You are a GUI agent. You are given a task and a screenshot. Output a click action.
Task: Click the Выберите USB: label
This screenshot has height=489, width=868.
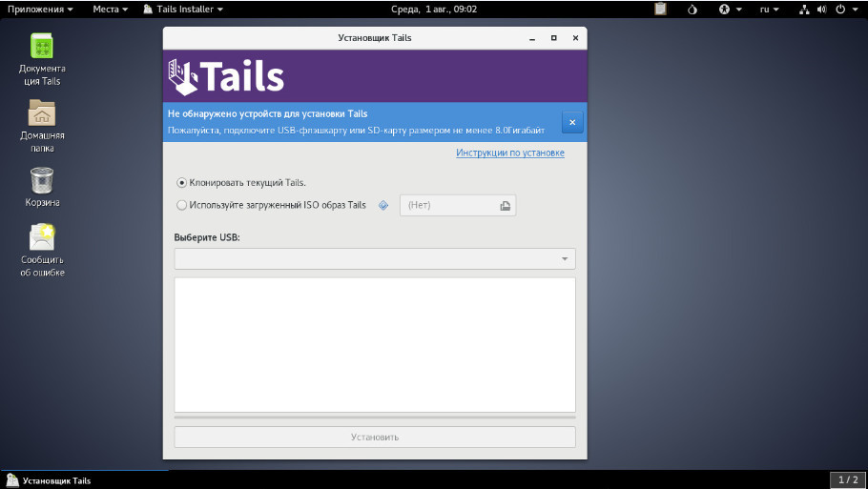pos(207,237)
